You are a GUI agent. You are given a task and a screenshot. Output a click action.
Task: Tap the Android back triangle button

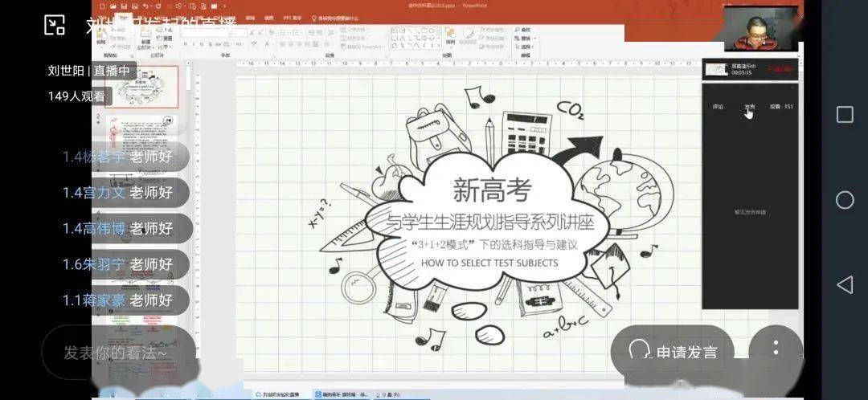(x=844, y=285)
